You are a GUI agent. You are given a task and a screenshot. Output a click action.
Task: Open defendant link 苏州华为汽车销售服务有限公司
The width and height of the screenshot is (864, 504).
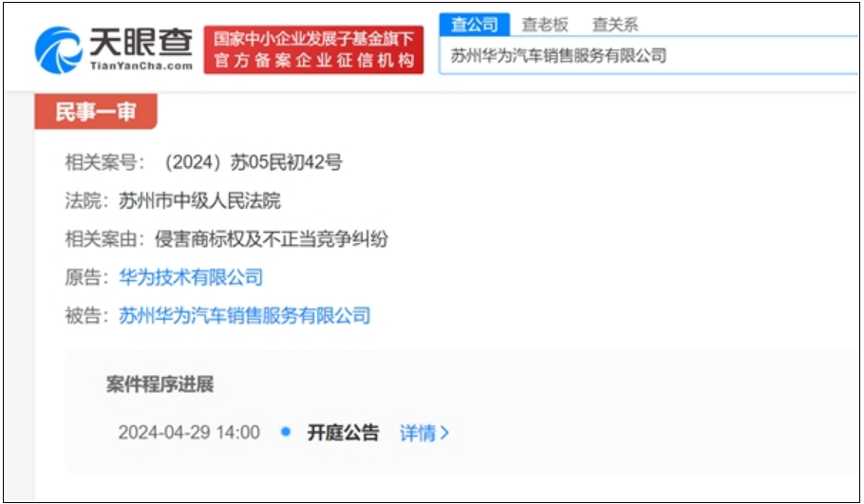click(245, 316)
